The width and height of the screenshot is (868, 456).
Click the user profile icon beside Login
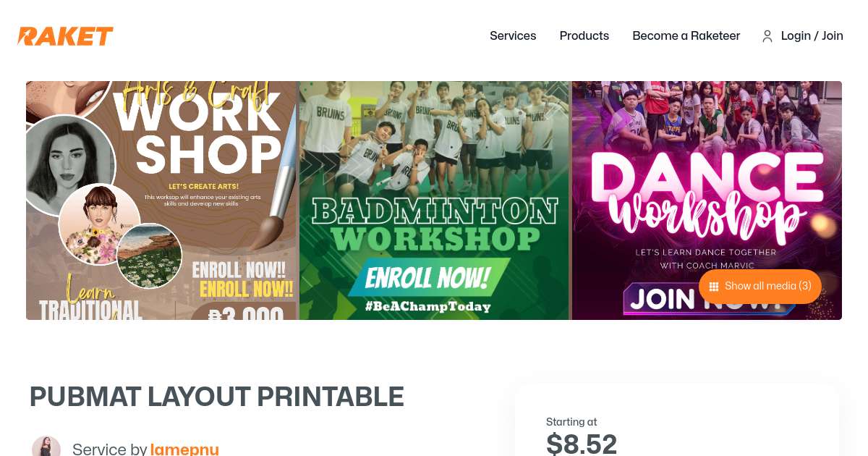click(767, 36)
